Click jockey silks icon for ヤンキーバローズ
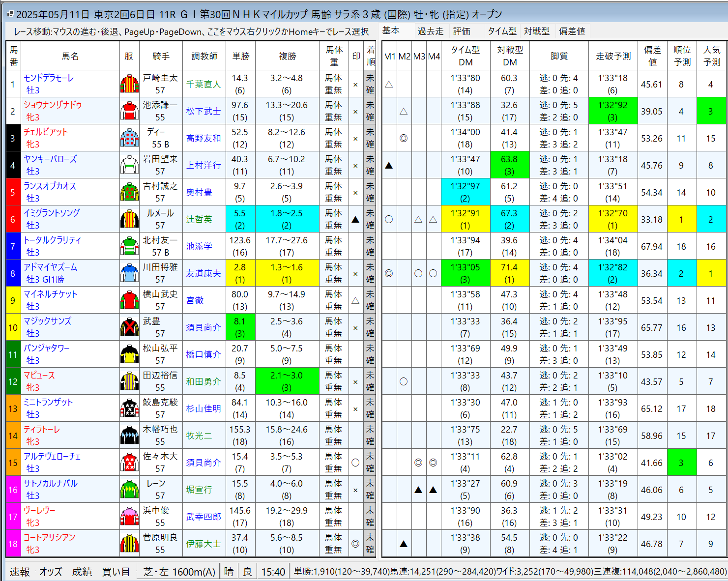 click(129, 165)
